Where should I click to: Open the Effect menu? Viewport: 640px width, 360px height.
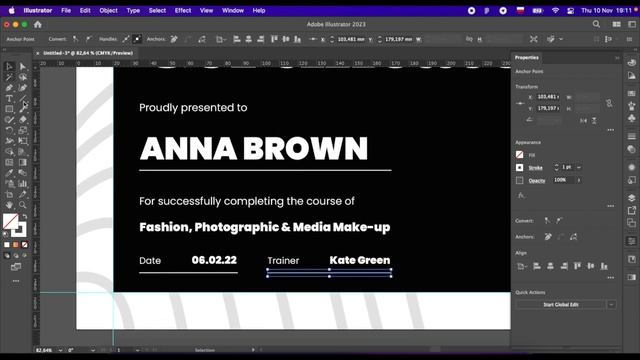click(183, 11)
